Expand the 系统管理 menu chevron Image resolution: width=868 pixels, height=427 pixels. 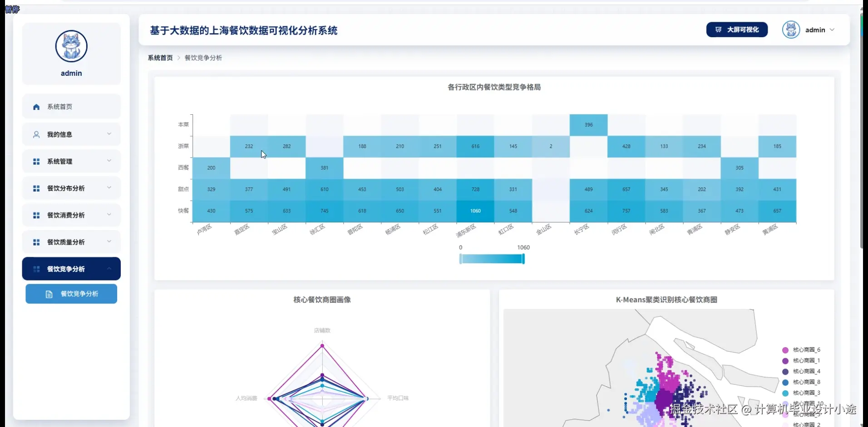click(109, 161)
